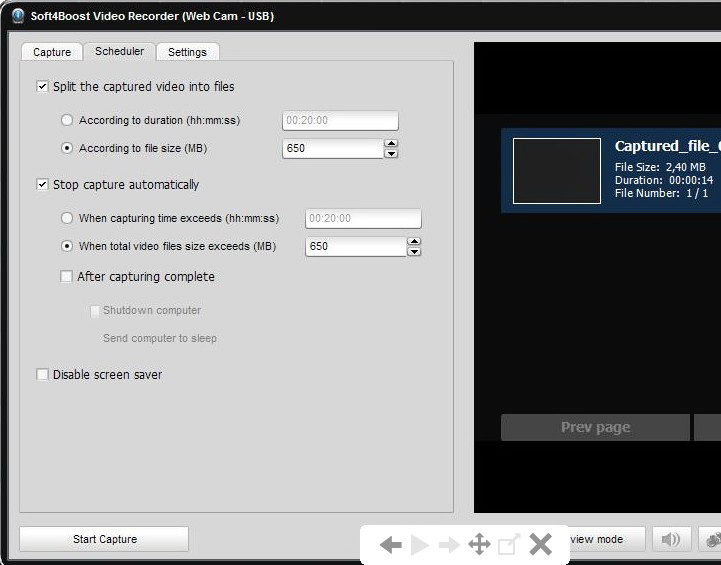The width and height of the screenshot is (721, 565).
Task: Go to Prev page of captured files
Action: [595, 427]
